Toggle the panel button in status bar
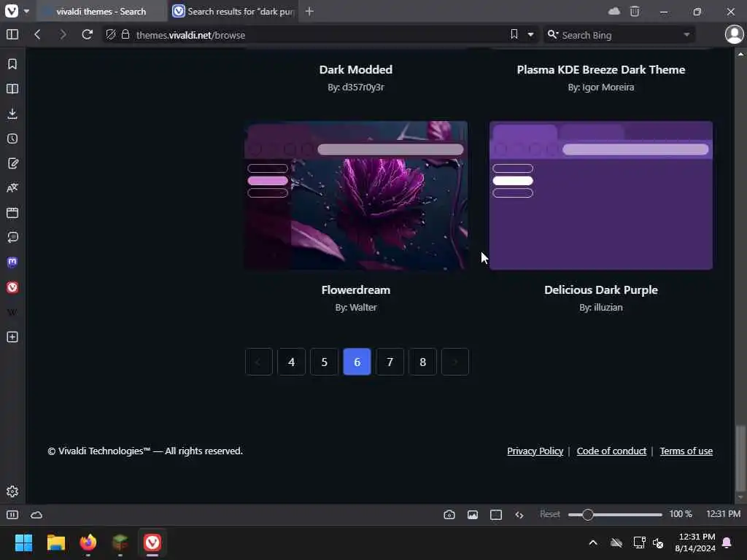Screen dimensions: 747x560 [x=12, y=515]
